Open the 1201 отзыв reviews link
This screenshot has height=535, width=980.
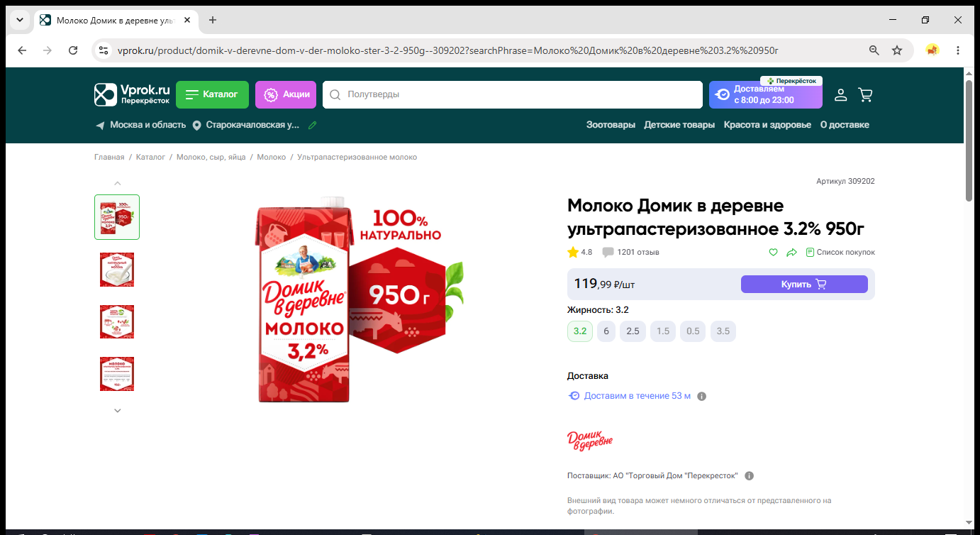pyautogui.click(x=638, y=252)
